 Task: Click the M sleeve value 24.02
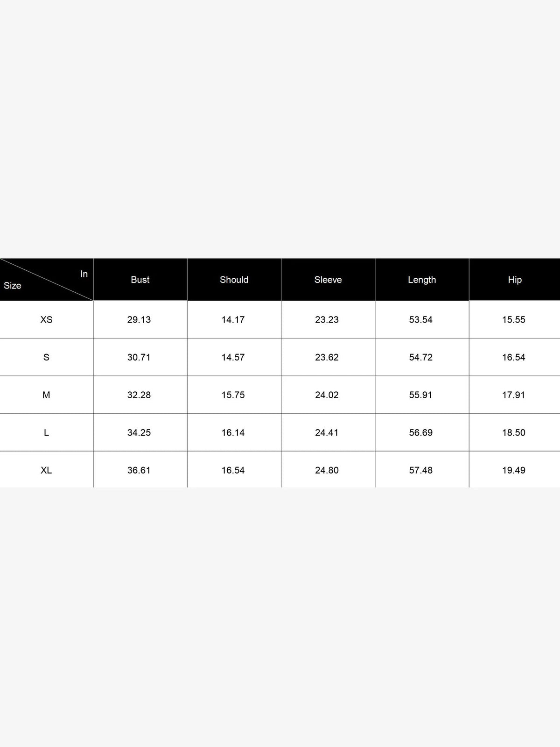[x=327, y=395]
